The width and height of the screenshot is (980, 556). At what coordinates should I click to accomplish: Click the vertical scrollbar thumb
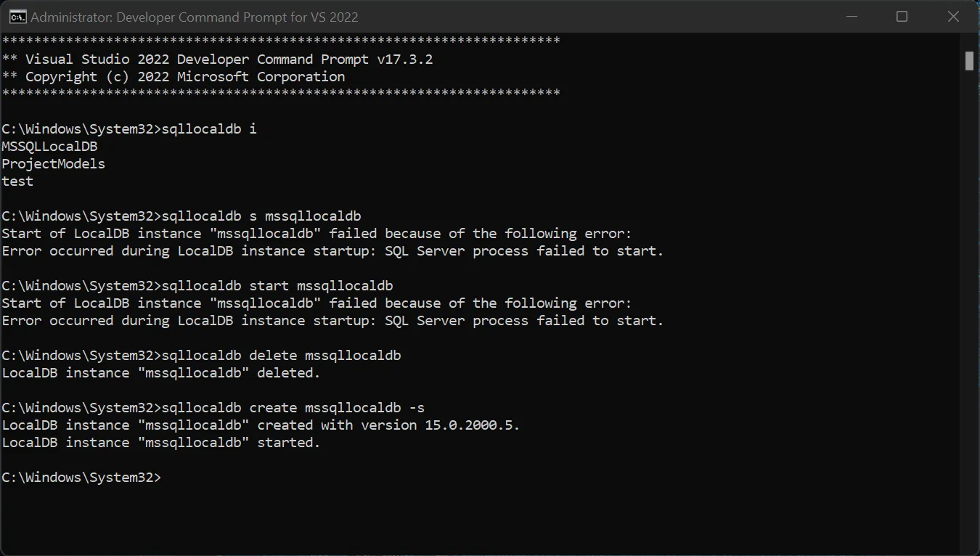click(969, 61)
